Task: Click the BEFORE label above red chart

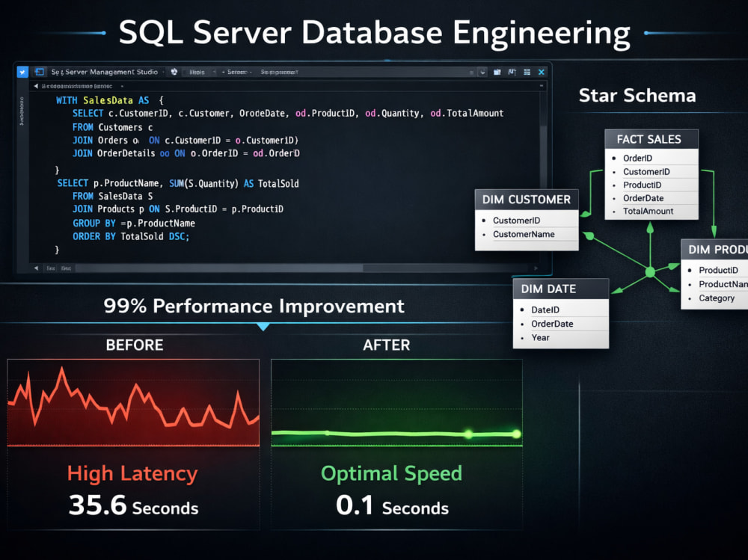Action: (x=135, y=345)
